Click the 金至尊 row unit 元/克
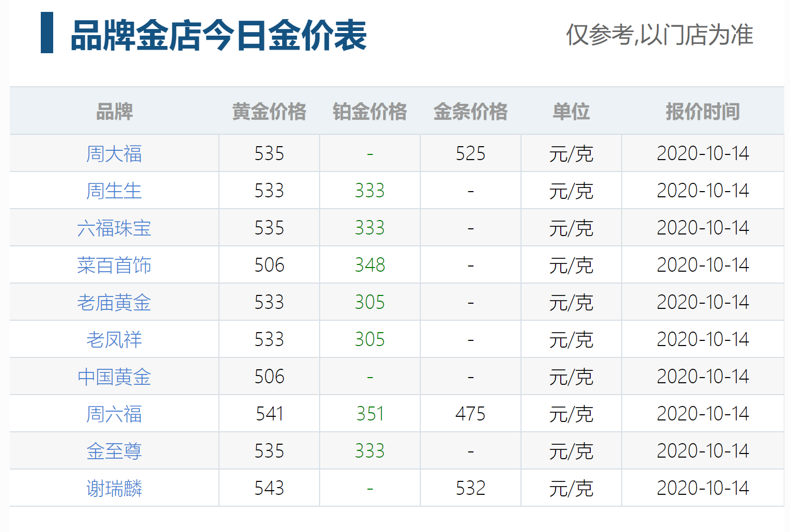The image size is (790, 532). tap(571, 451)
